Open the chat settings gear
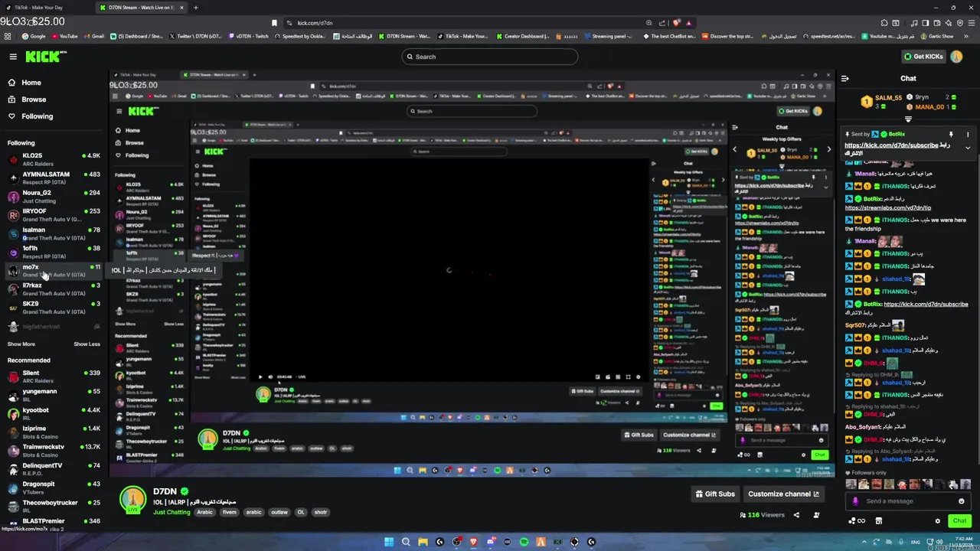 (x=938, y=521)
